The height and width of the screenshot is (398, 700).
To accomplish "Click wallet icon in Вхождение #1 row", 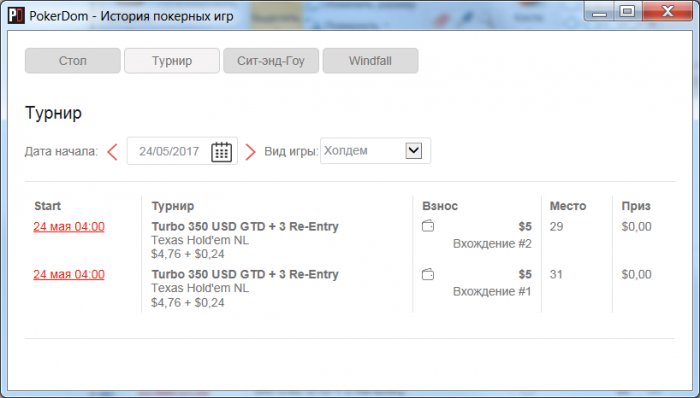I will 428,274.
